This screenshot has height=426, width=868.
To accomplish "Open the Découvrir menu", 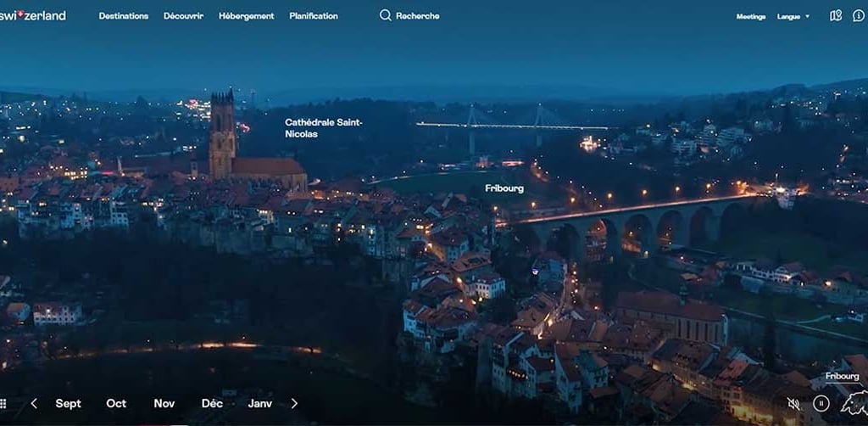I will pyautogui.click(x=183, y=16).
